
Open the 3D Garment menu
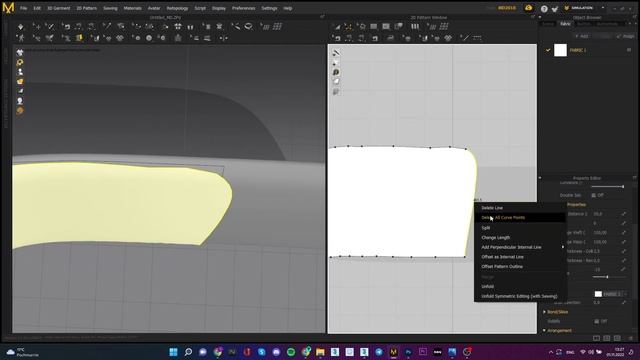pyautogui.click(x=58, y=8)
